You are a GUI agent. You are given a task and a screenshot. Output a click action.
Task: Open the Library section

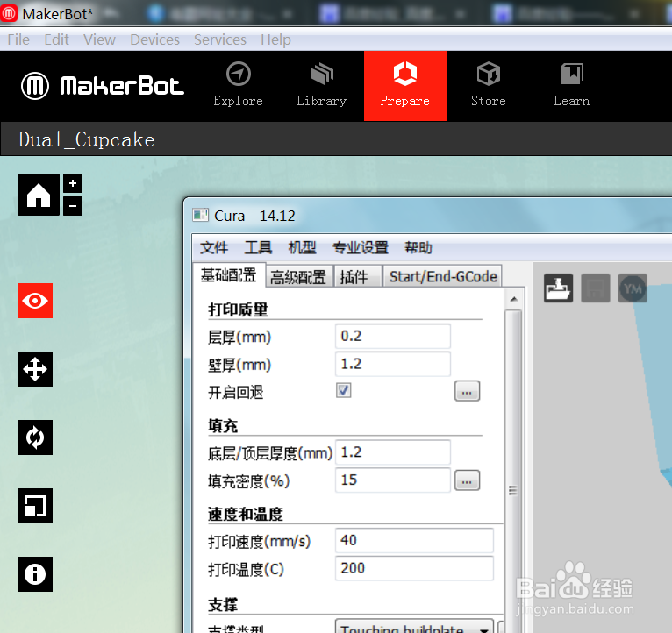pyautogui.click(x=321, y=86)
